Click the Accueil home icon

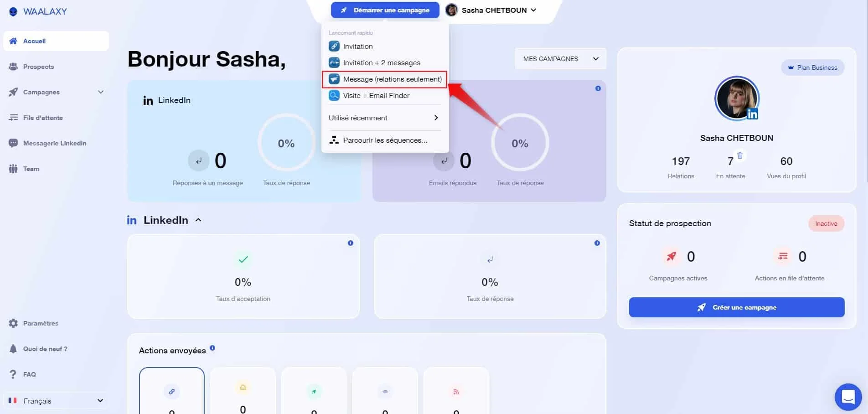tap(13, 41)
